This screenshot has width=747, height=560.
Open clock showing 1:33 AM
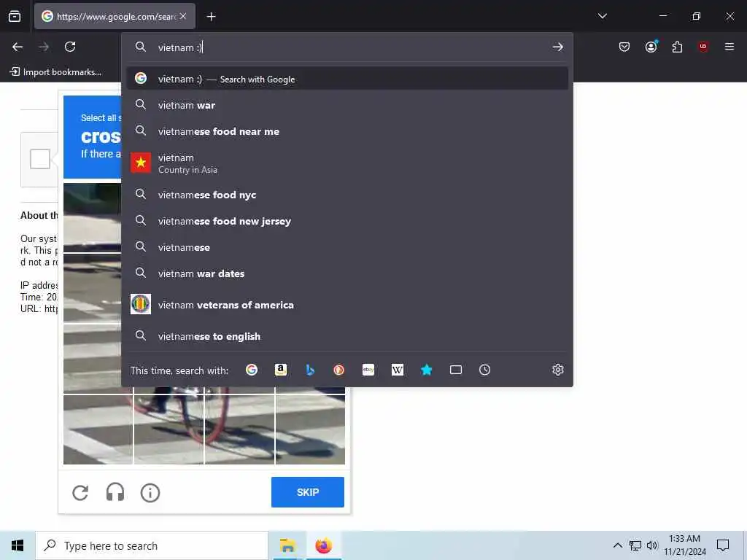(x=684, y=545)
